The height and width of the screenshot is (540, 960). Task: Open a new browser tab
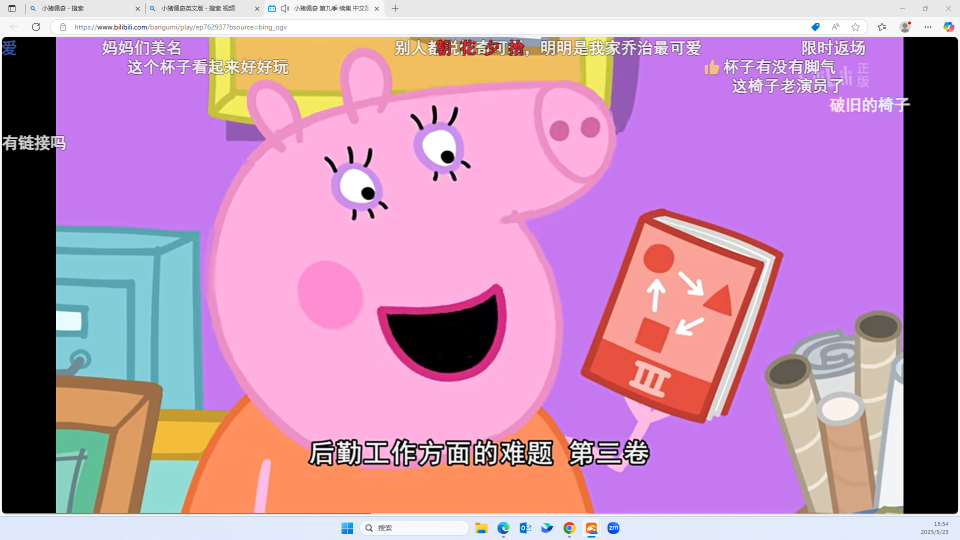click(x=395, y=9)
